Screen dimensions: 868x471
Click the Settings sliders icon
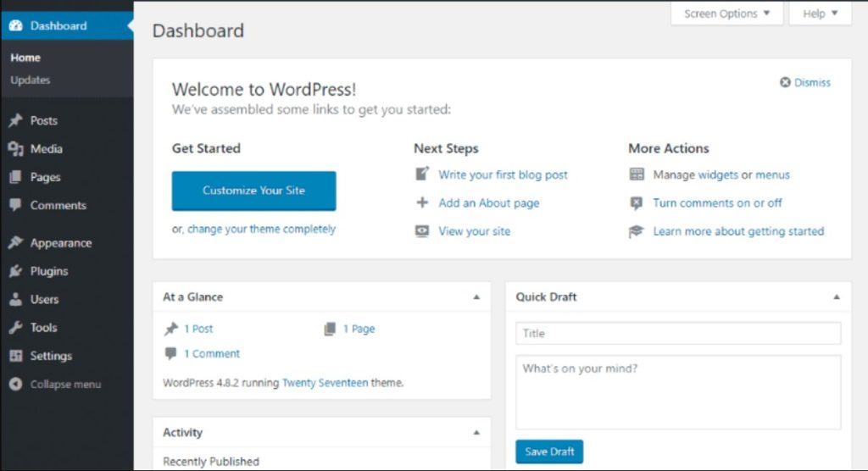pyautogui.click(x=15, y=356)
